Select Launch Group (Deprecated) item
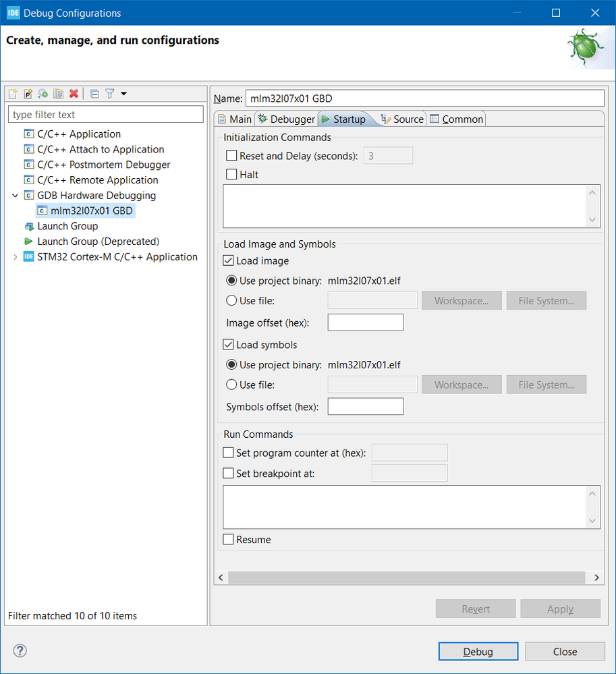 point(98,242)
